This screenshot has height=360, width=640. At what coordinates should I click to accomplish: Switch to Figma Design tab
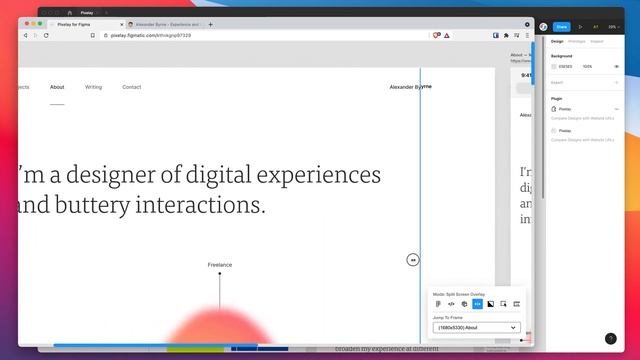[x=557, y=41]
